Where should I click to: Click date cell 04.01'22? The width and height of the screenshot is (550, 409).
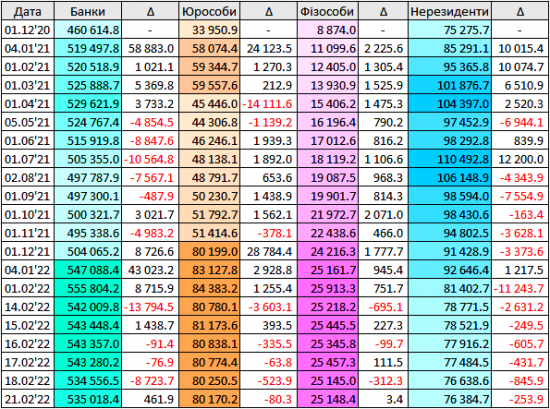click(x=27, y=270)
